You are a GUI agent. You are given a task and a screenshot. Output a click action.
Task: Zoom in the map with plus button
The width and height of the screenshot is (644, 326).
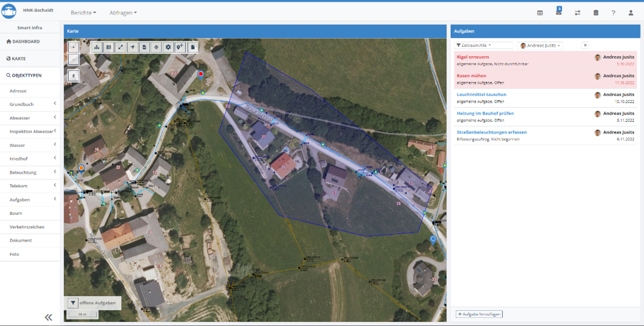tap(73, 47)
